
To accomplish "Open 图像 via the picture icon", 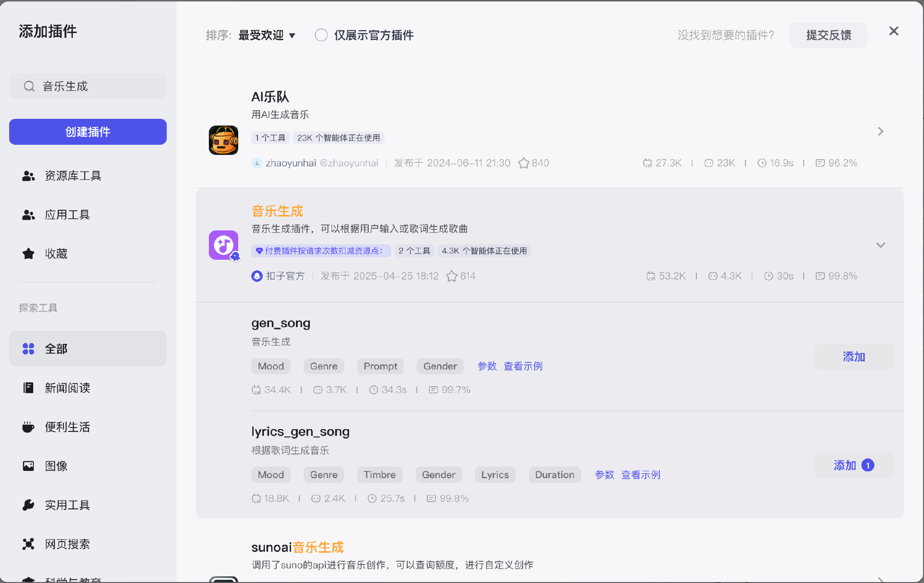I will (x=28, y=466).
